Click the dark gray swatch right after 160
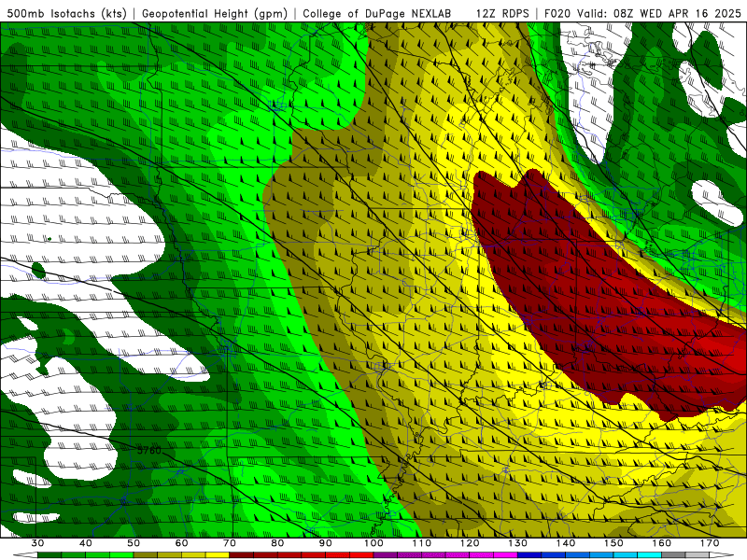The width and height of the screenshot is (747, 560). coord(673,555)
